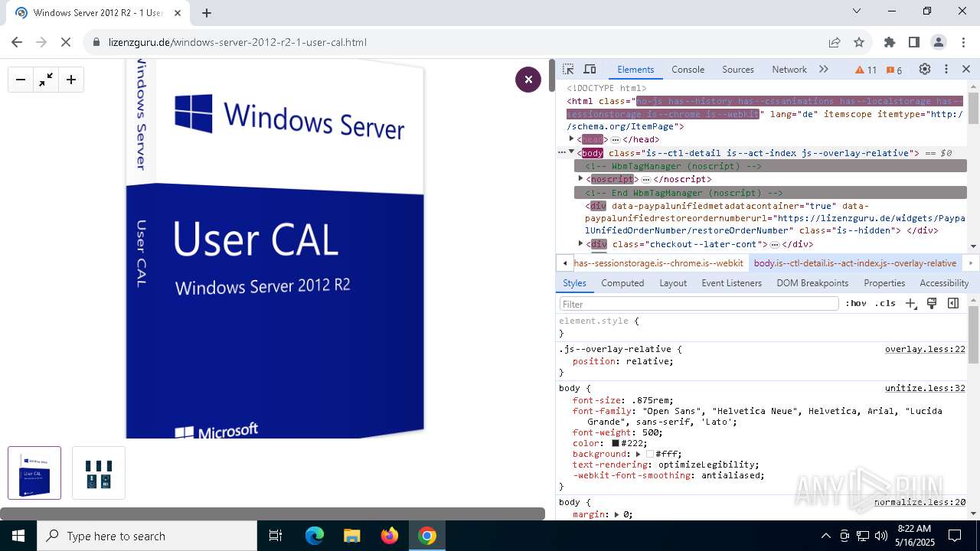Launch Firefox from the taskbar
The width and height of the screenshot is (980, 551).
(x=390, y=536)
